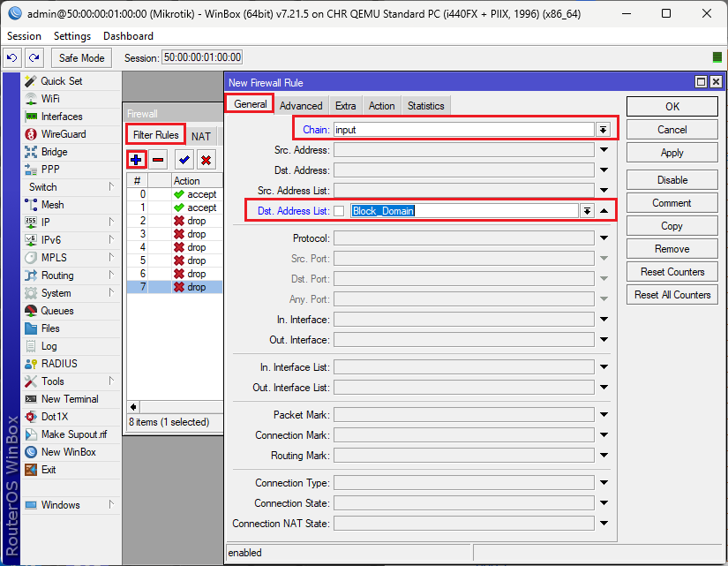The width and height of the screenshot is (728, 566).
Task: Expand the Packet Mark field
Action: 604,414
